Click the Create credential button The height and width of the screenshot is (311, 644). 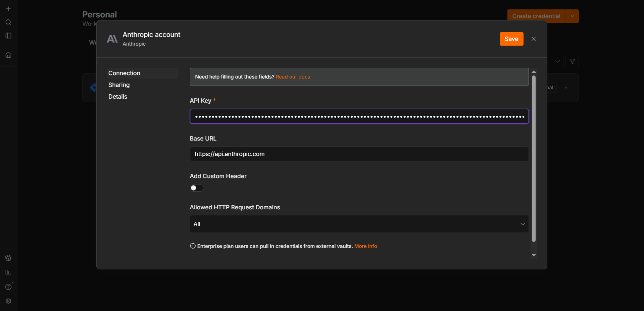click(536, 16)
